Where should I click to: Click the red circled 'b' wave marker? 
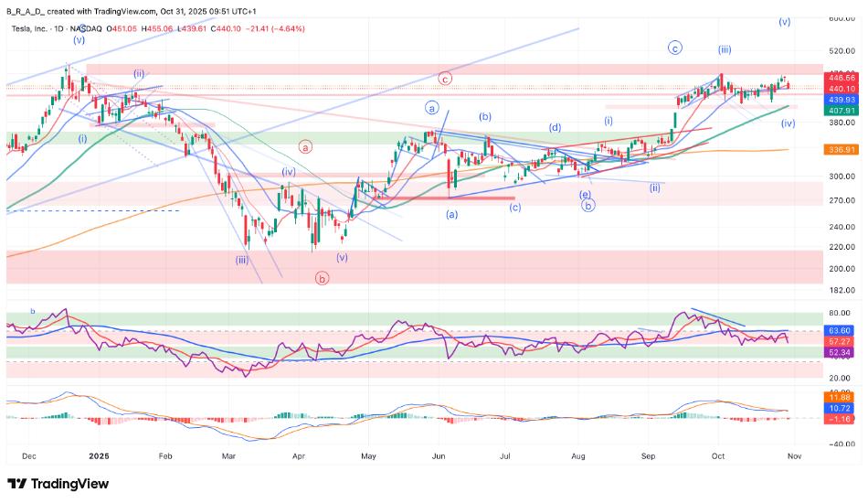click(x=322, y=279)
